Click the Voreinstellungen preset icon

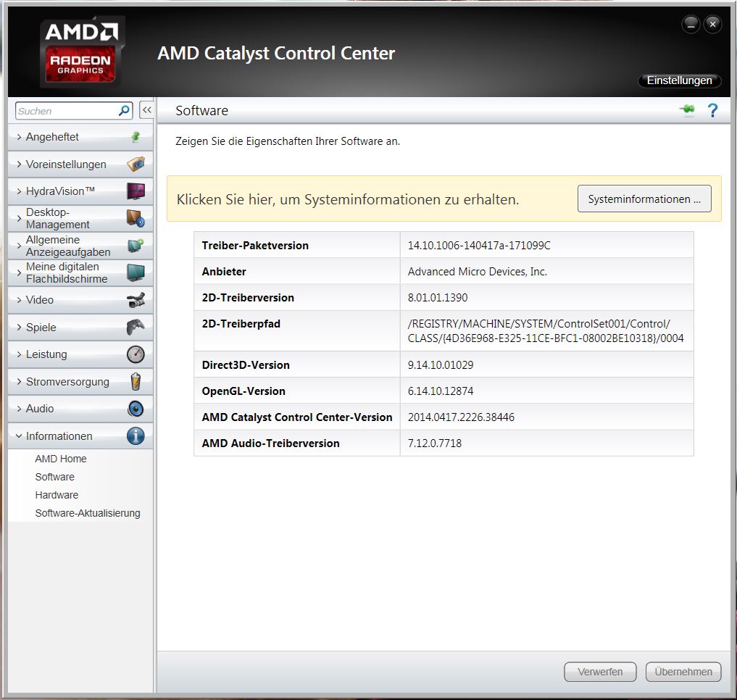(136, 164)
